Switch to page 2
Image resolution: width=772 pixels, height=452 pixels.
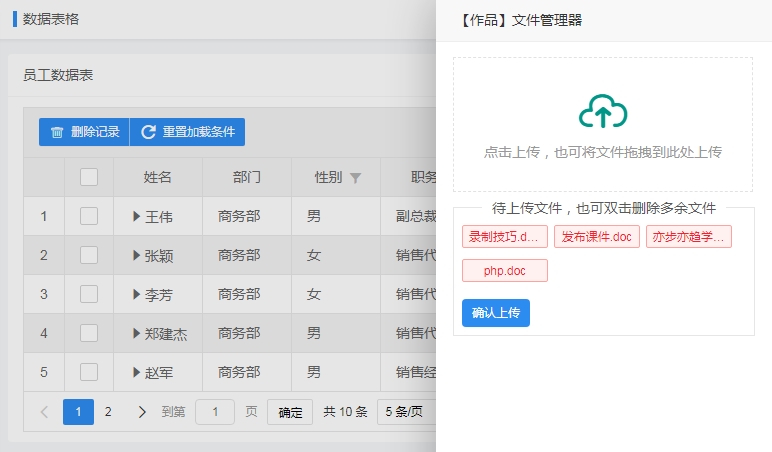click(x=108, y=412)
